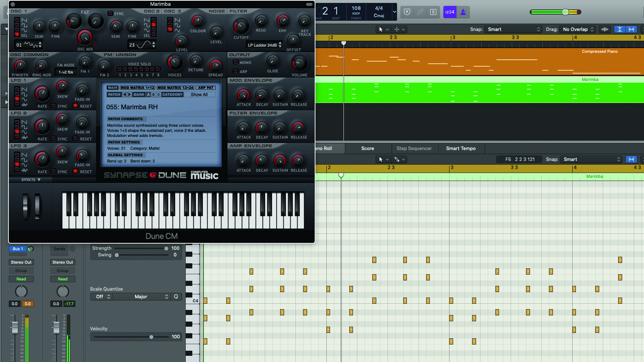This screenshot has width=644, height=362.
Task: Click the Velocity slider handle
Action: pyautogui.click(x=151, y=337)
